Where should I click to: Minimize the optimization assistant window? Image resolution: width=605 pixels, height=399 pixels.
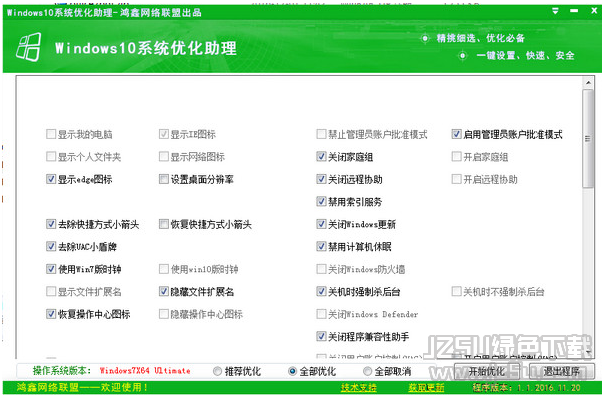[x=574, y=11]
